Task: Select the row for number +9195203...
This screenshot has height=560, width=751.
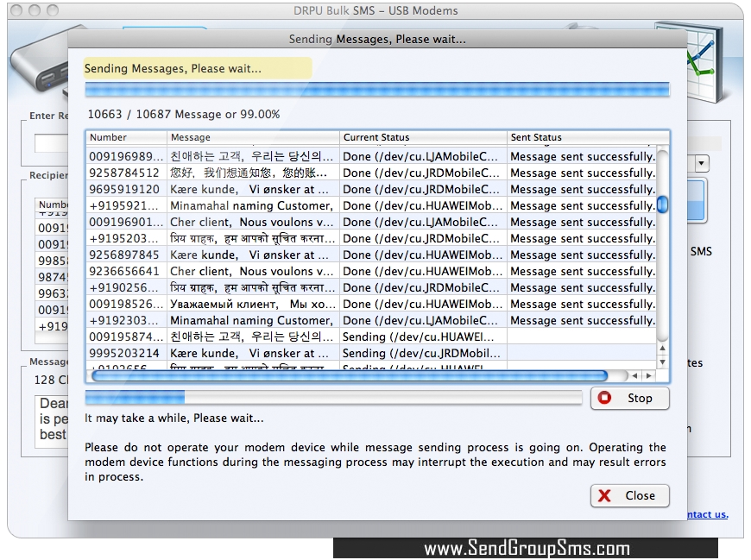Action: pyautogui.click(x=371, y=238)
